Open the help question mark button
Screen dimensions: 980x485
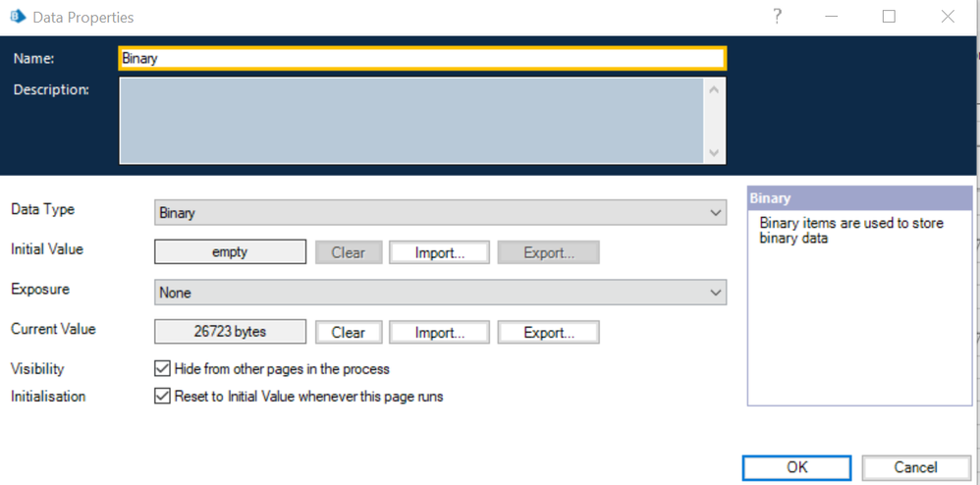777,17
